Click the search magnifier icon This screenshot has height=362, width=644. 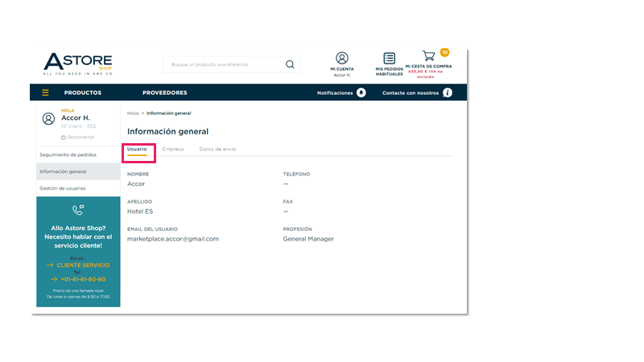290,64
